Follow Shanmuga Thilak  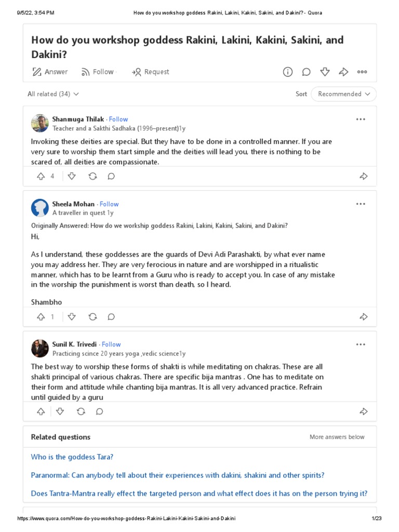(x=118, y=119)
